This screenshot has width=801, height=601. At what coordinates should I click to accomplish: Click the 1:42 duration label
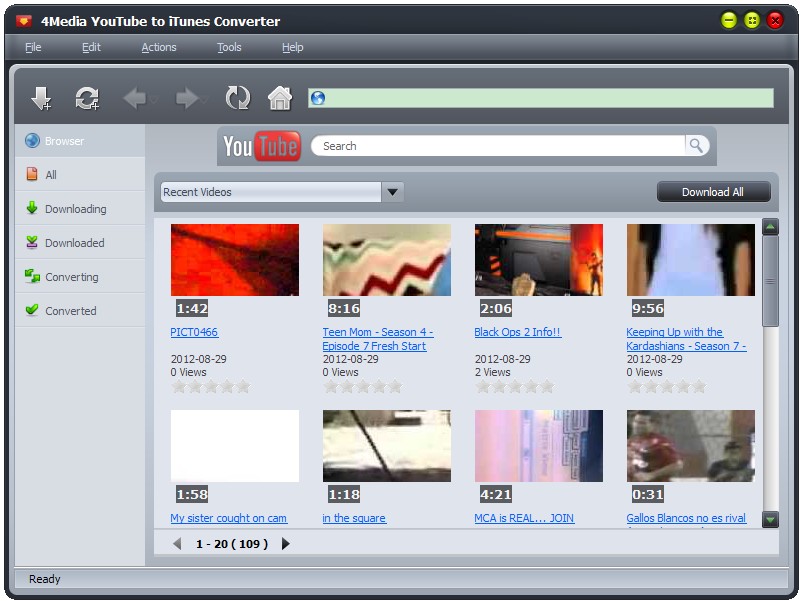tap(192, 308)
